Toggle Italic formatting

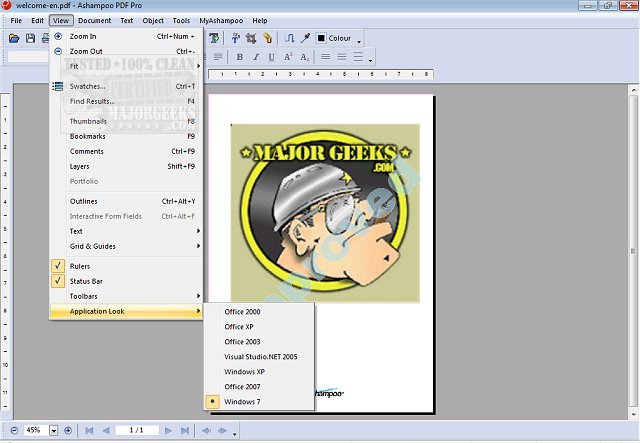tap(256, 57)
